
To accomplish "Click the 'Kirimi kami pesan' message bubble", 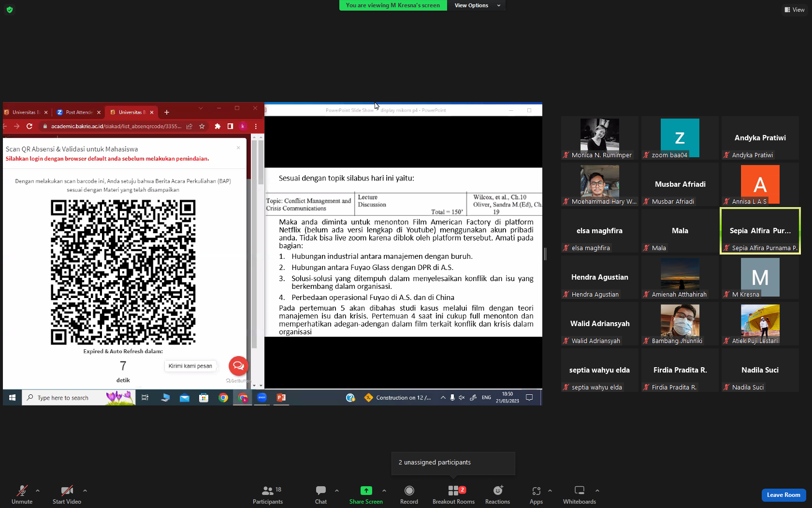I will (190, 366).
